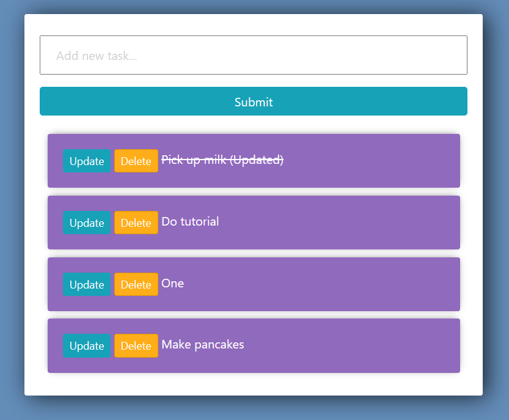Toggle completion on 'Pick up milk (Updated)' text
509x420 pixels.
click(x=222, y=160)
